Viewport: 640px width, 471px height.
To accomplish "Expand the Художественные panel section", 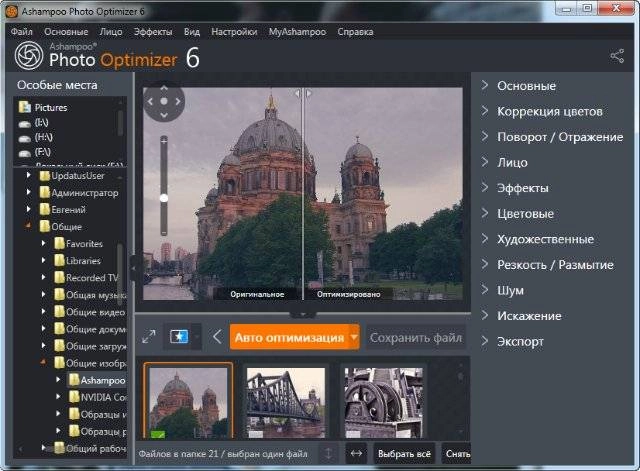I will [x=537, y=239].
